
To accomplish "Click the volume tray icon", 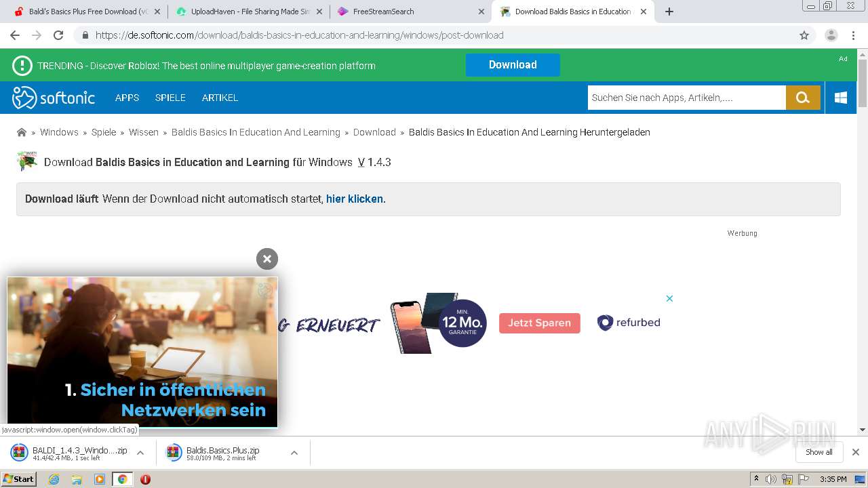I will tap(771, 479).
